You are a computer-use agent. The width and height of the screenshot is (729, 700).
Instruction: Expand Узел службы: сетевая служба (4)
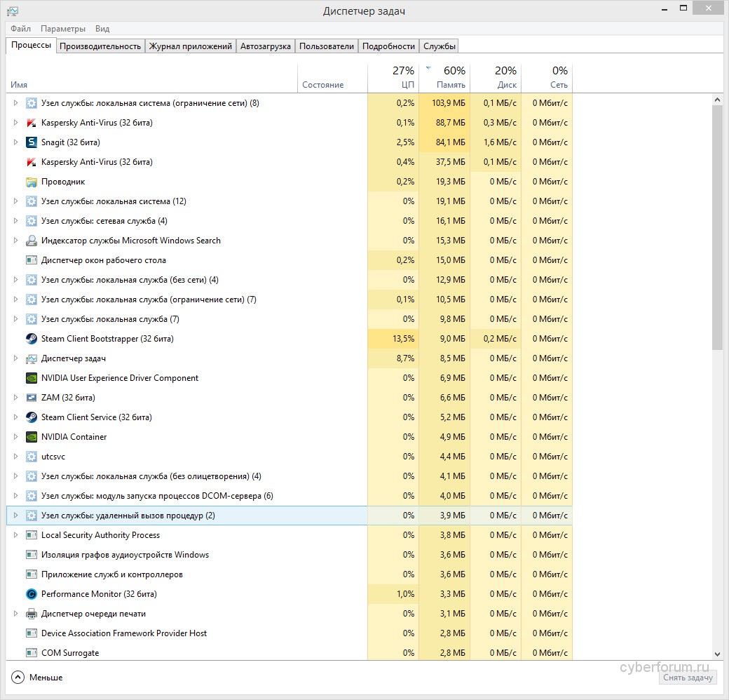click(16, 221)
